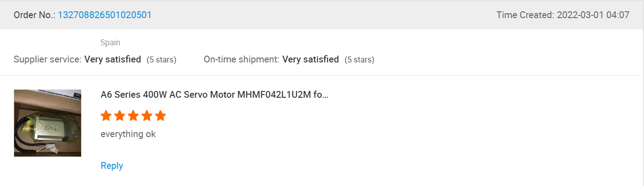Click Very satisfied beside On-time shipment
The width and height of the screenshot is (644, 186).
pos(310,59)
